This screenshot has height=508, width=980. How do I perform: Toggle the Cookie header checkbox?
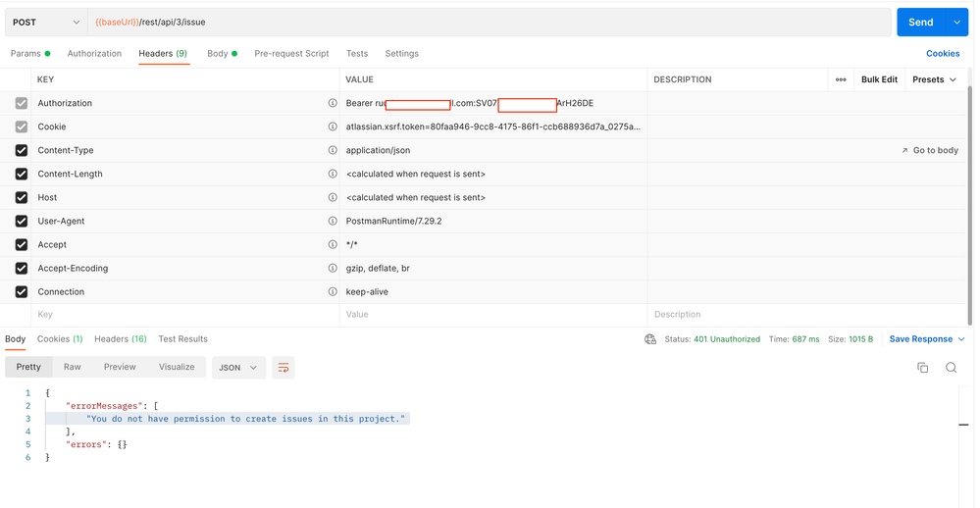click(22, 127)
